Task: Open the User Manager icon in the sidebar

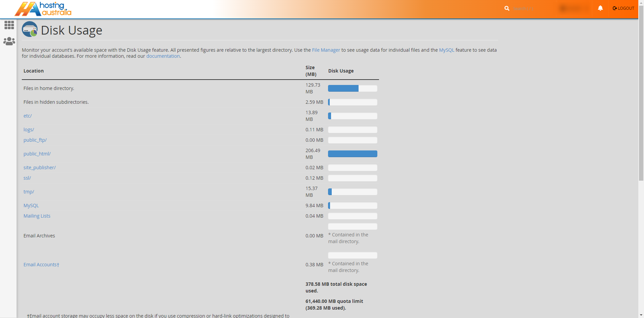Action: click(9, 41)
